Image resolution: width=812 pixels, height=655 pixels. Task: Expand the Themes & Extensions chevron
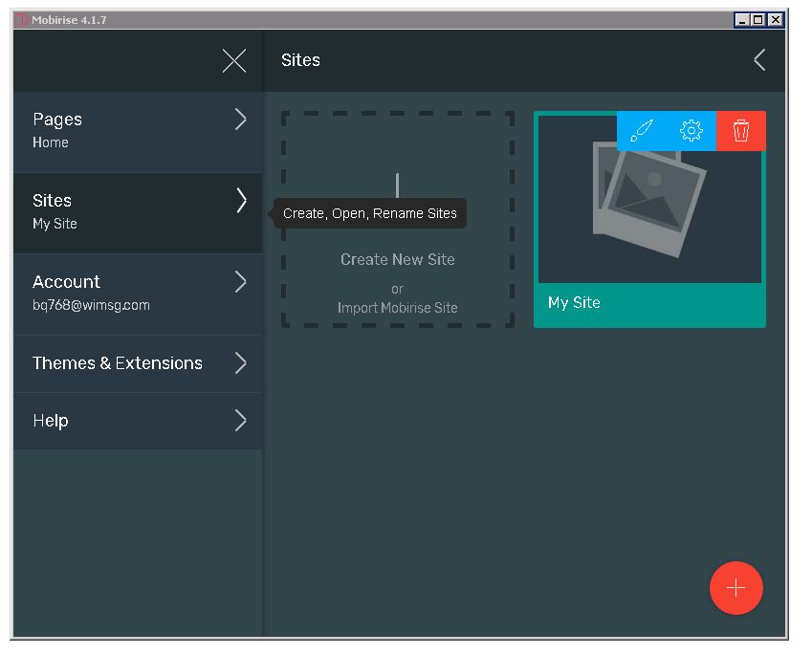[240, 363]
